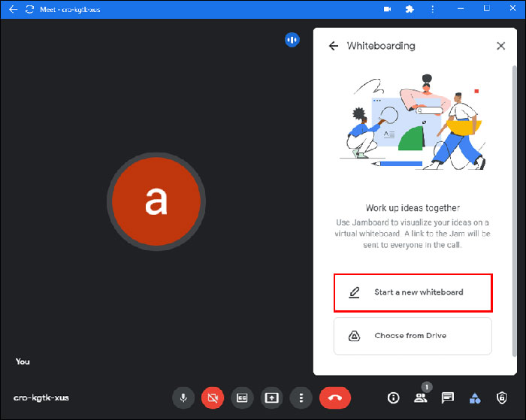This screenshot has width=526, height=420.
Task: Show the participants list
Action: click(420, 397)
